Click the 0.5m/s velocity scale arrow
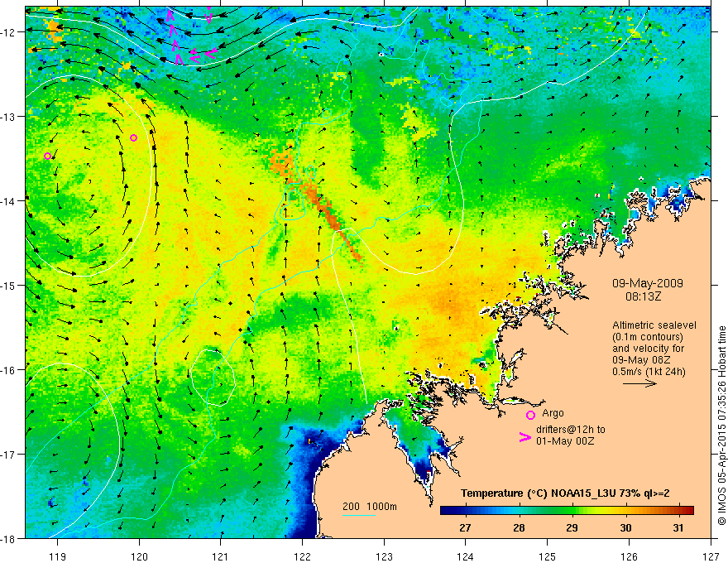 [639, 383]
